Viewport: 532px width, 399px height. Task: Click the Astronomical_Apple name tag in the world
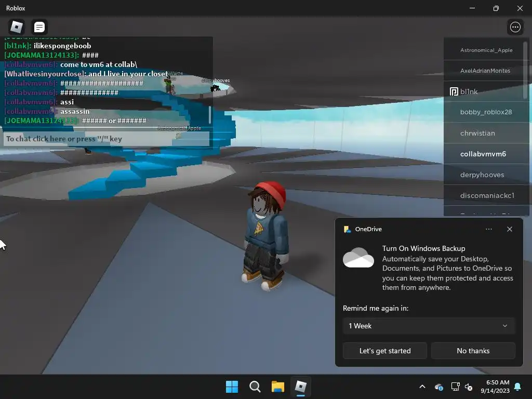pyautogui.click(x=179, y=128)
